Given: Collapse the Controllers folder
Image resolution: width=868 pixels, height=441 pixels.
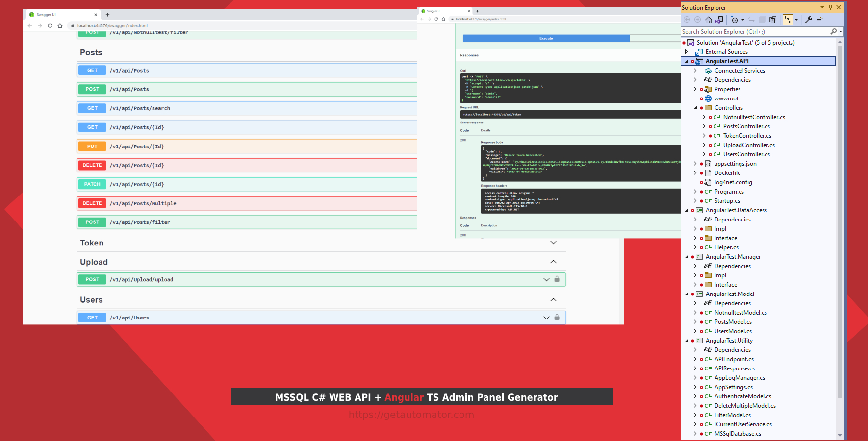Looking at the screenshot, I should point(695,108).
